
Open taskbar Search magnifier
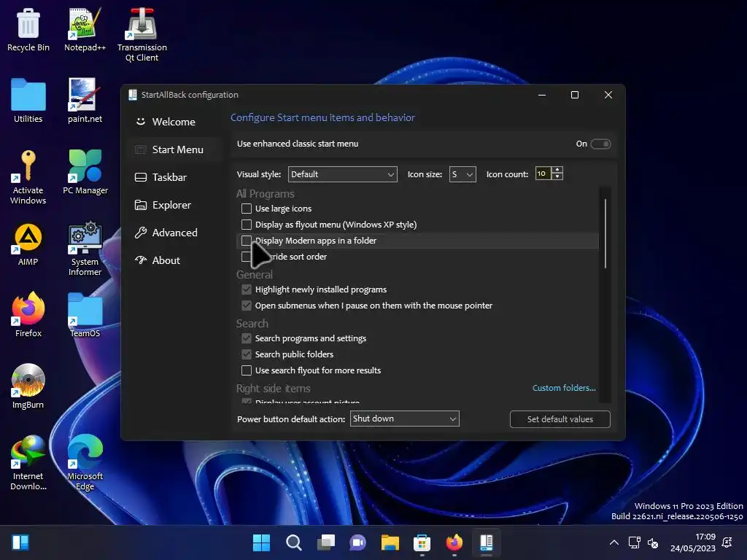coord(293,542)
